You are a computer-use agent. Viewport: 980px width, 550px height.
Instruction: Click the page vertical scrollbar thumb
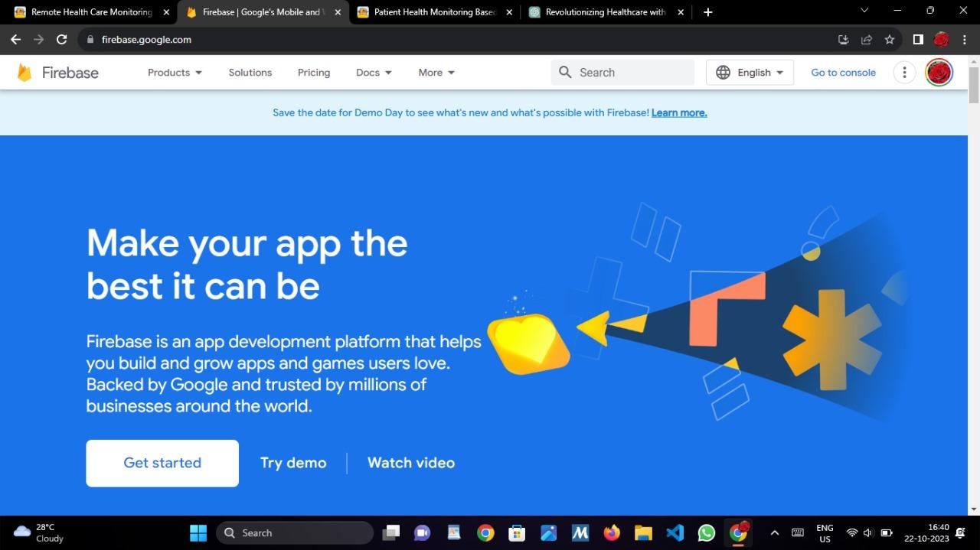[x=973, y=85]
